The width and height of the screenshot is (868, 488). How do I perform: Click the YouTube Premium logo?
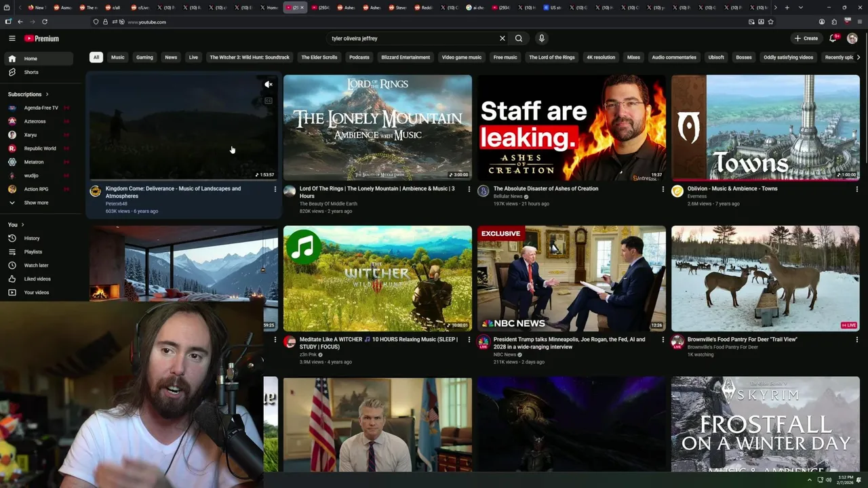41,39
